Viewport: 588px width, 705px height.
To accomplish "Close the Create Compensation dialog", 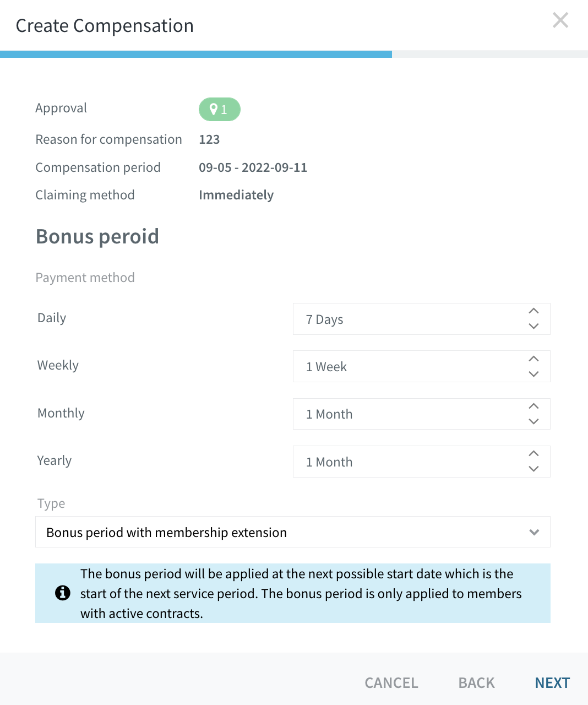I will 560,20.
